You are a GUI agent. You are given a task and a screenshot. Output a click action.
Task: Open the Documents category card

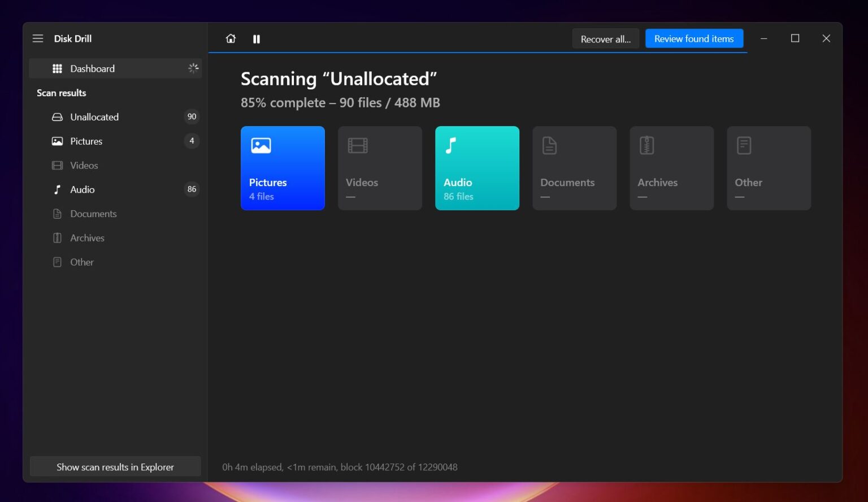574,168
